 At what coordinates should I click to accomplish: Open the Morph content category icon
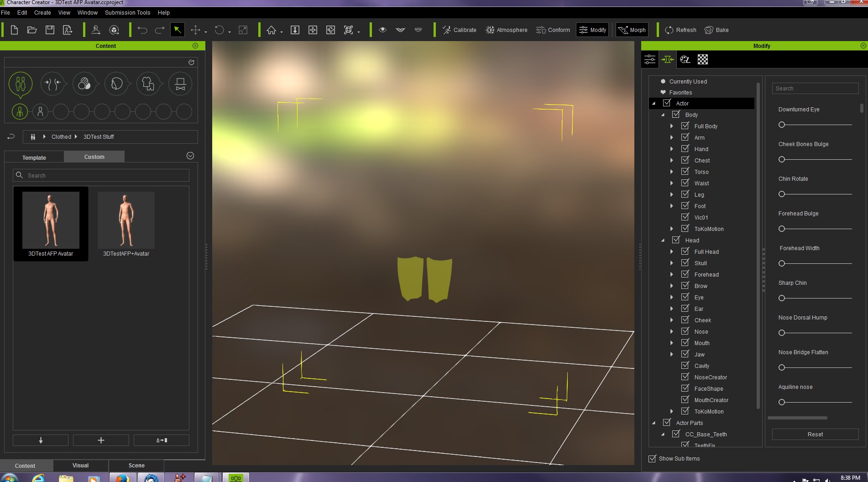52,84
